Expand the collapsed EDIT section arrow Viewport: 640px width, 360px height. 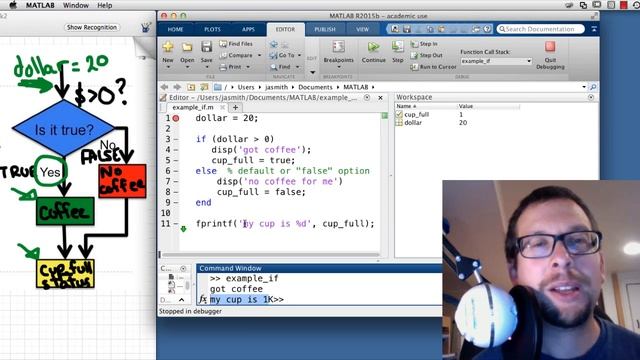coord(312,72)
